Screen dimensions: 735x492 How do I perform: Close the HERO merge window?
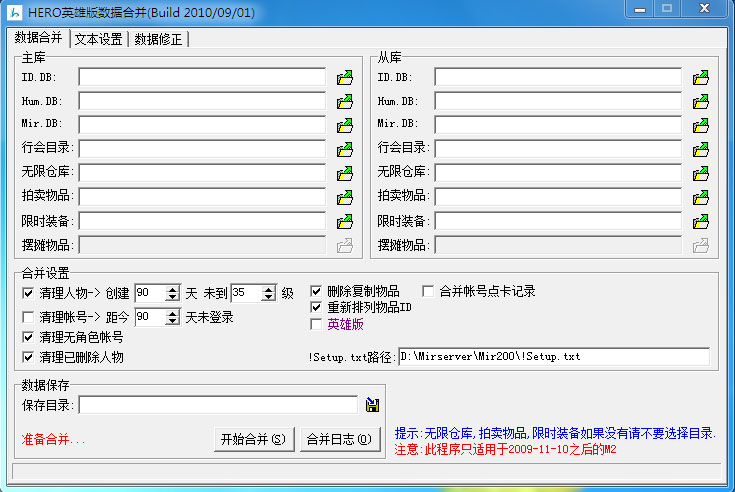(704, 9)
